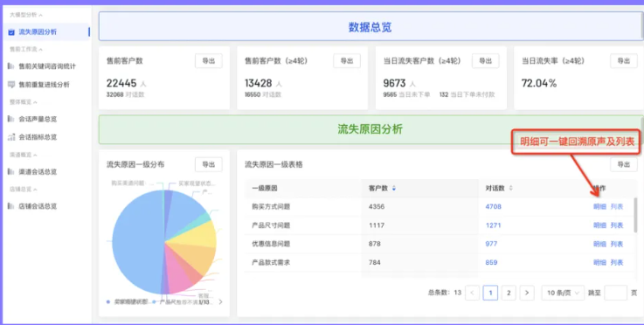The width and height of the screenshot is (644, 325).
Task: Click the 72.04% churn rate value
Action: [539, 83]
